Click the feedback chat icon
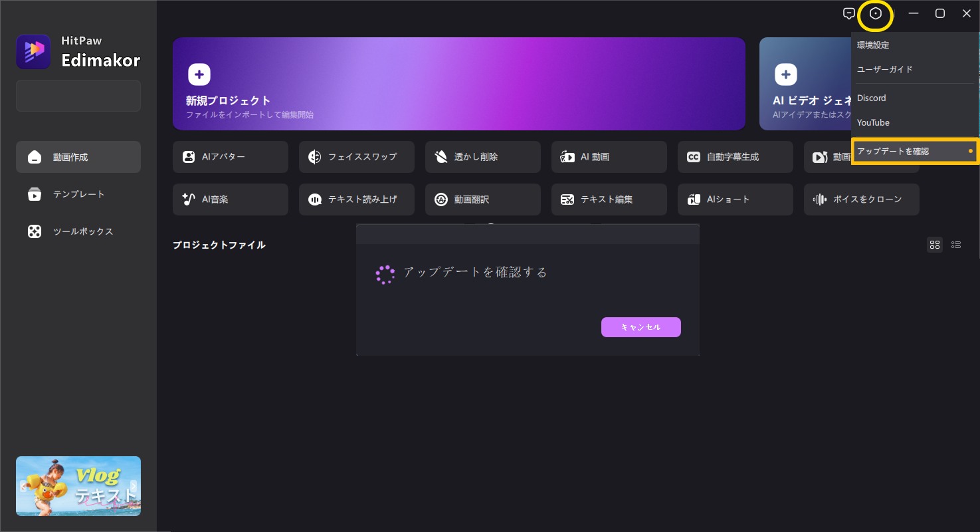Image resolution: width=980 pixels, height=532 pixels. [849, 13]
